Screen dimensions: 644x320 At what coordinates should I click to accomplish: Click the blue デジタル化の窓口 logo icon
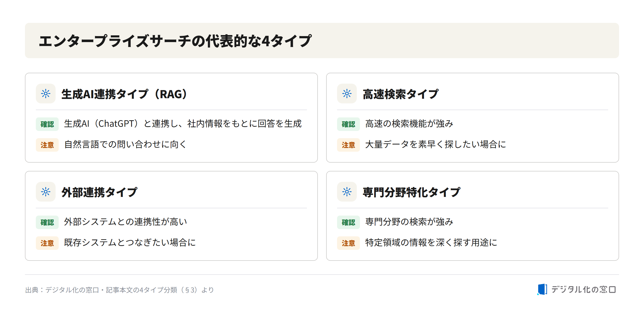point(542,289)
